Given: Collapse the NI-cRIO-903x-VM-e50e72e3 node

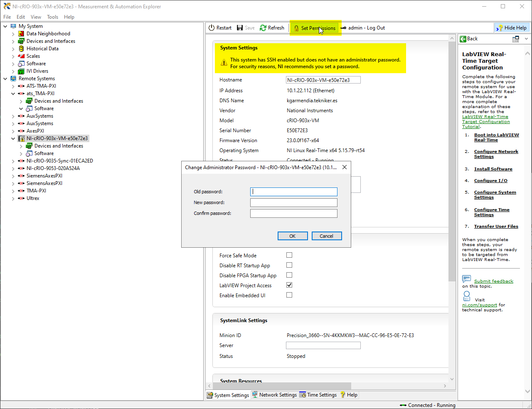Looking at the screenshot, I should pos(13,138).
